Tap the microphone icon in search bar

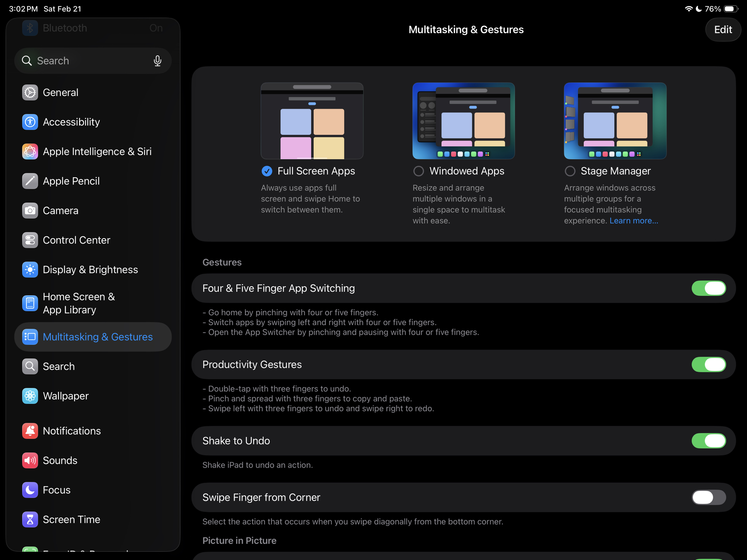(157, 61)
